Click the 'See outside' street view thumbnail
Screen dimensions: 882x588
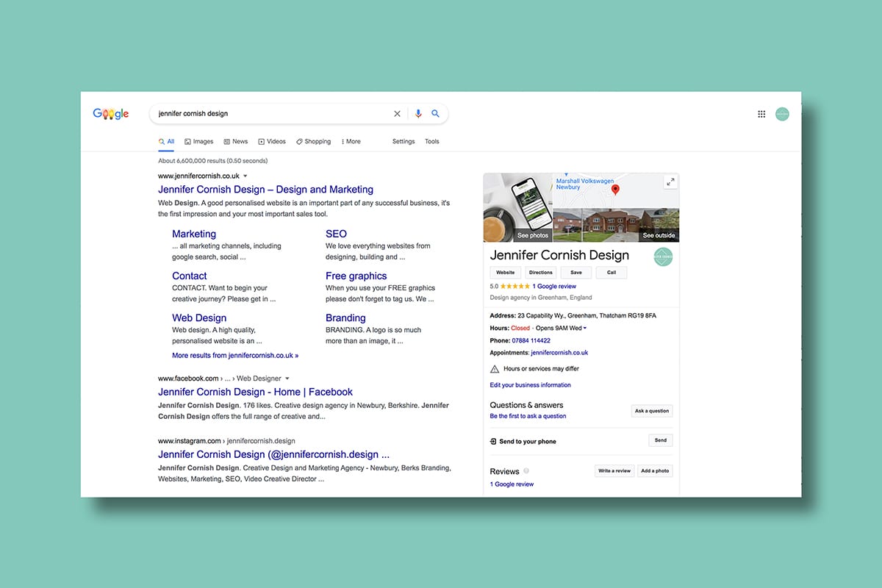(x=631, y=225)
